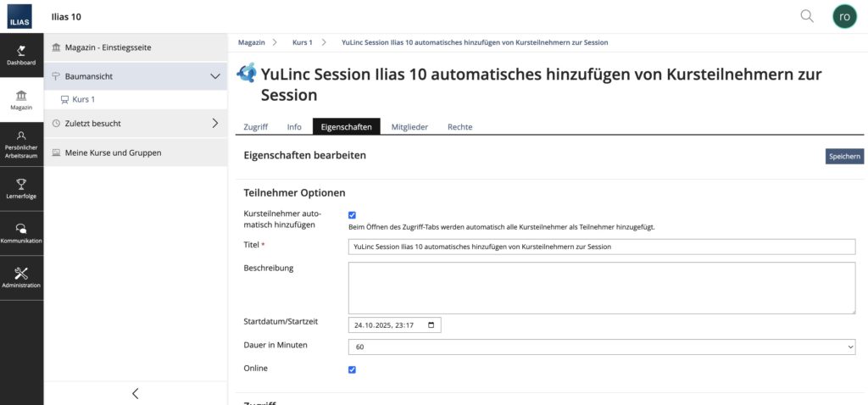Open Kurs 1 breadcrumb link

tap(303, 42)
